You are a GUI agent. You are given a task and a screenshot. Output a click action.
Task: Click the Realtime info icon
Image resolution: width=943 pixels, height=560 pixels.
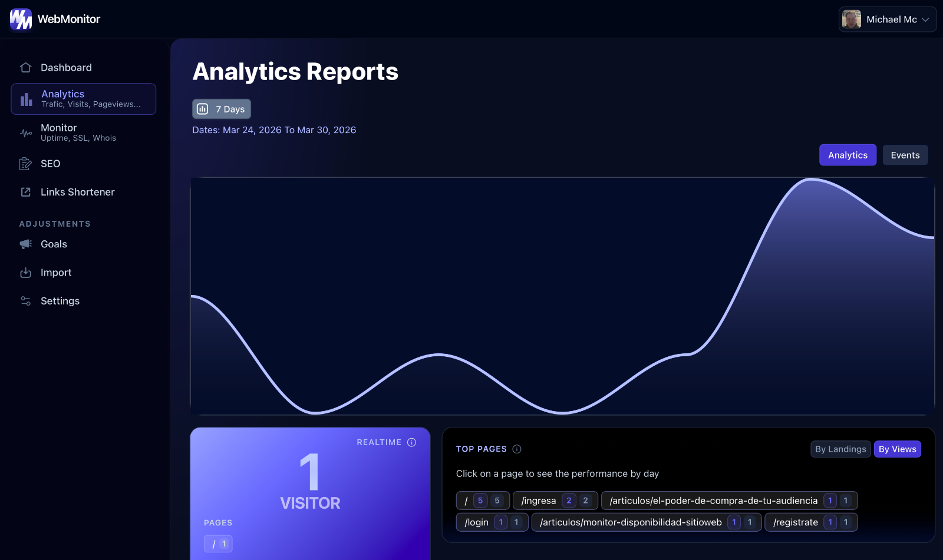coord(411,442)
